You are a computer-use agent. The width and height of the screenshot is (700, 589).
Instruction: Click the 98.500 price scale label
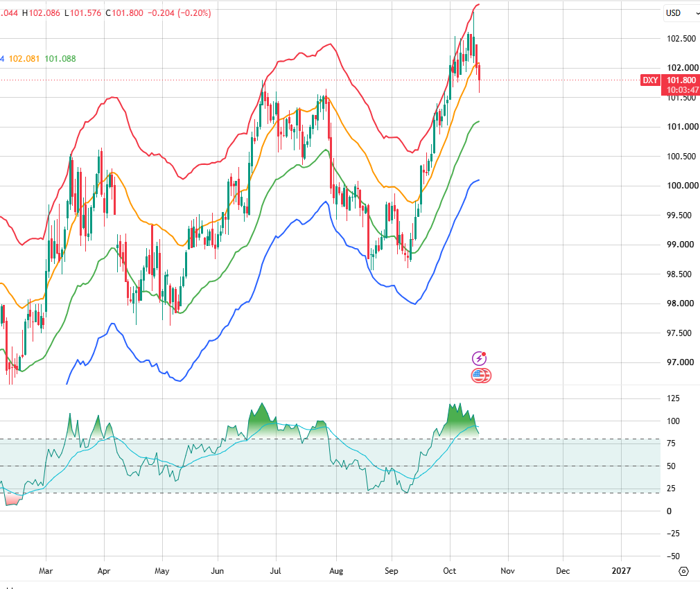[x=680, y=274]
